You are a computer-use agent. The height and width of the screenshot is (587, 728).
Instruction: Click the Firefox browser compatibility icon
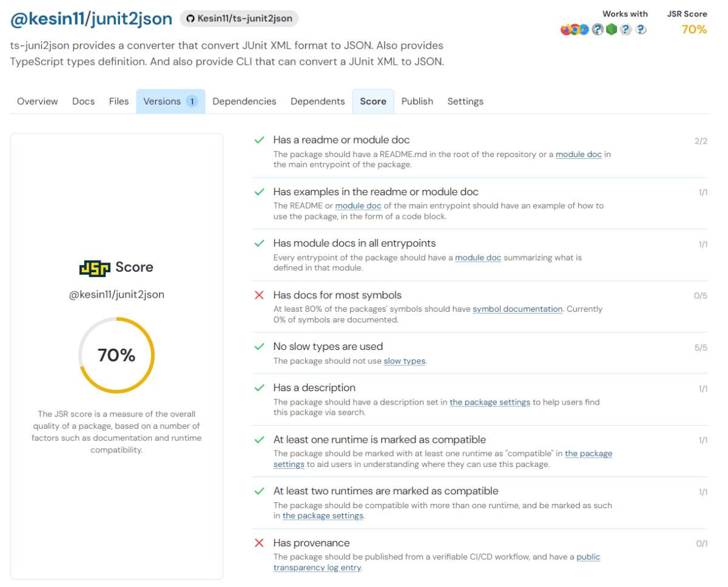pyautogui.click(x=566, y=29)
